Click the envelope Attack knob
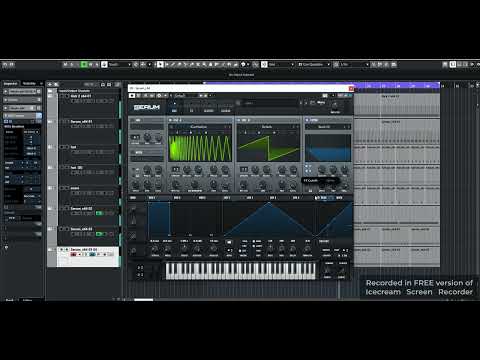 [155, 249]
